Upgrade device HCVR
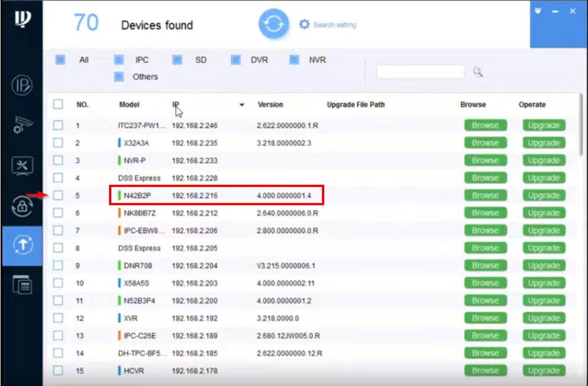 click(x=543, y=371)
